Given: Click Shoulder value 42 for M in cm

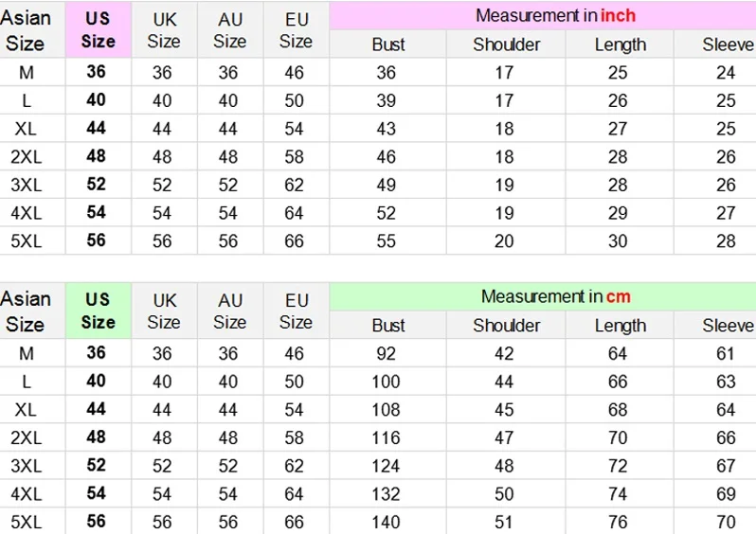Looking at the screenshot, I should [504, 354].
